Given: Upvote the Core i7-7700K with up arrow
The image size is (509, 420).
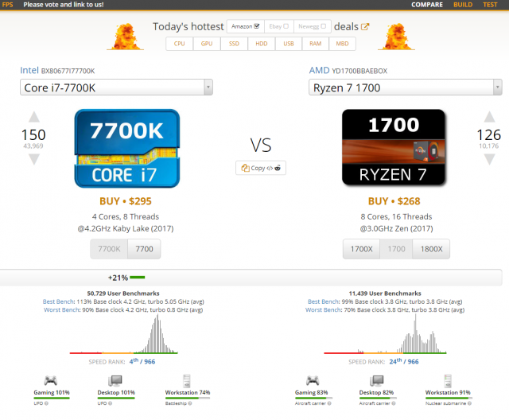Looking at the screenshot, I should point(33,117).
